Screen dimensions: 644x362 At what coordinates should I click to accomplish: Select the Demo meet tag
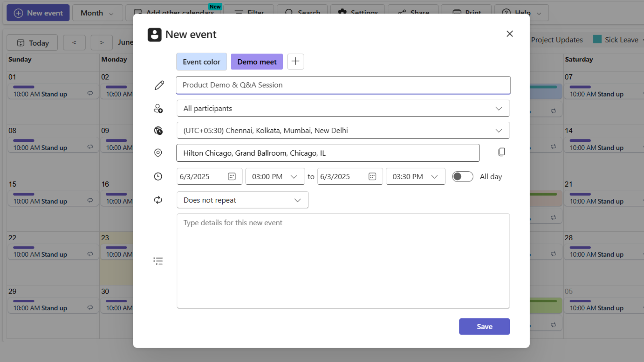(257, 62)
